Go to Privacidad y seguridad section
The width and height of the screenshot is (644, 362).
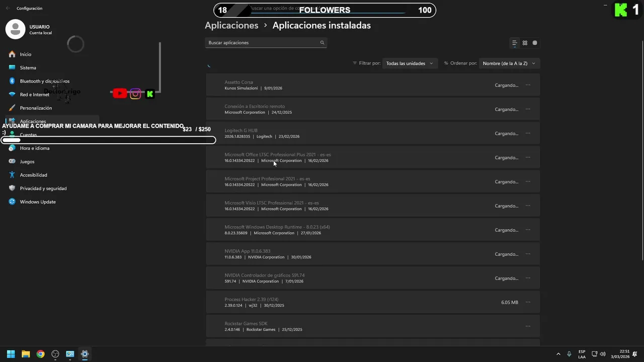43,189
